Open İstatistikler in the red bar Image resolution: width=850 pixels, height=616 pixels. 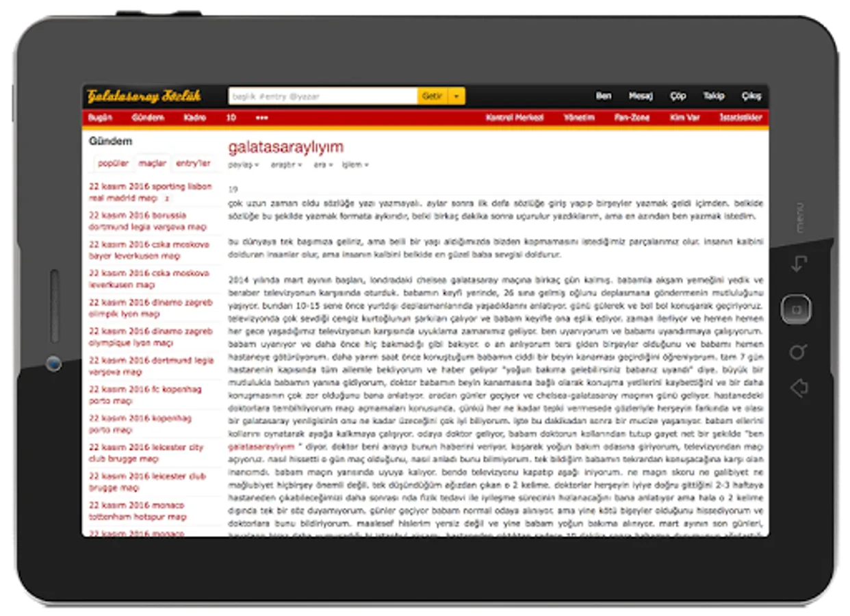point(740,118)
